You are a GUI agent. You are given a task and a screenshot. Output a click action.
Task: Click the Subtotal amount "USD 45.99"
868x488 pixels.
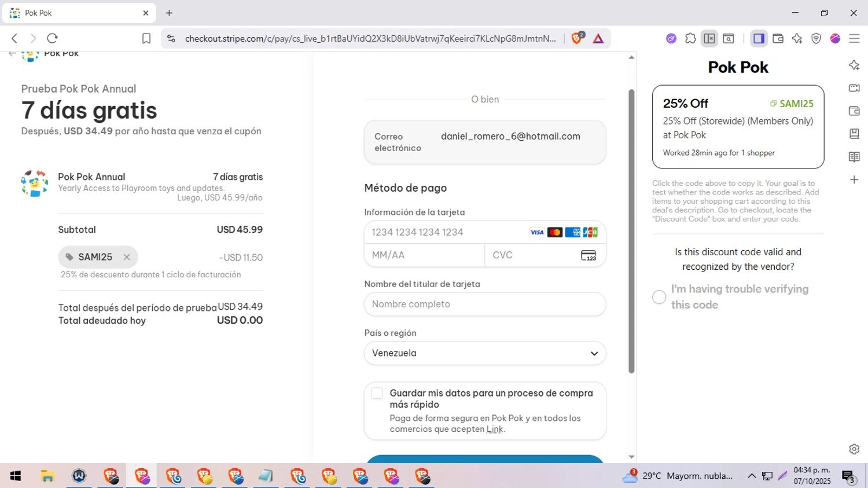240,230
